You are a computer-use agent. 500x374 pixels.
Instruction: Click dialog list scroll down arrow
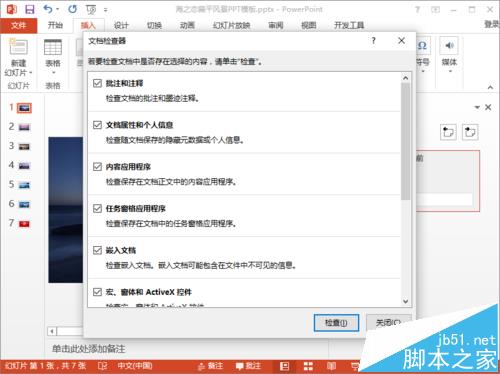coord(405,301)
